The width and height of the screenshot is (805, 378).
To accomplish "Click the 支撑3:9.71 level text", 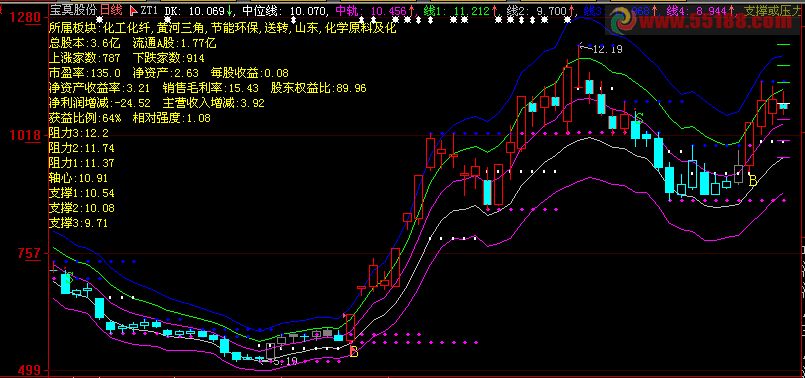I will 79,223.
